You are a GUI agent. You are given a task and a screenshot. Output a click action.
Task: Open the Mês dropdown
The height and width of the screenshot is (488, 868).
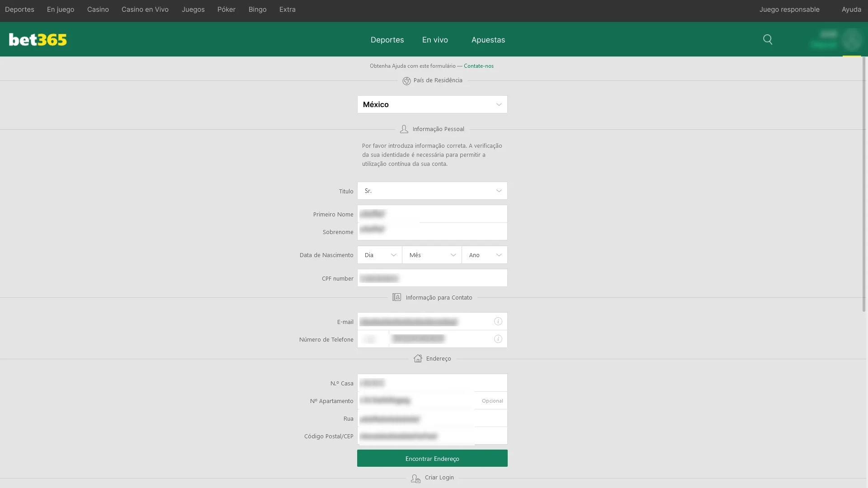(432, 255)
